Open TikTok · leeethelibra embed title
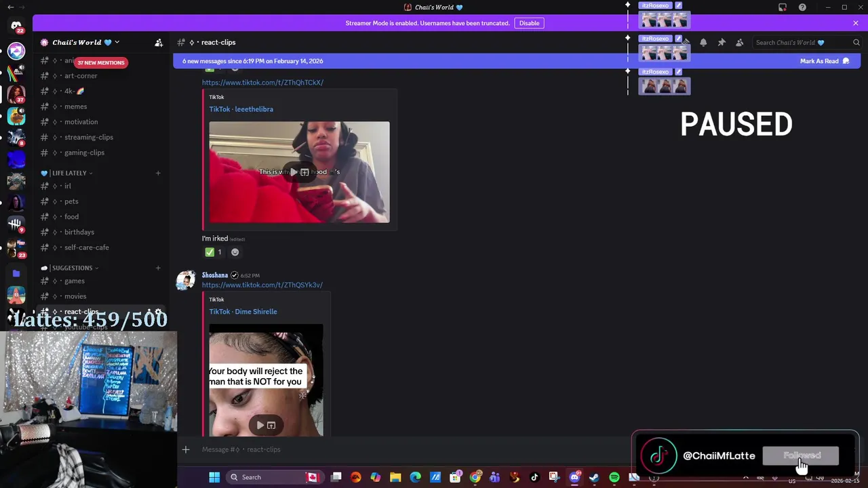Screen dimensions: 868x488 click(x=241, y=109)
